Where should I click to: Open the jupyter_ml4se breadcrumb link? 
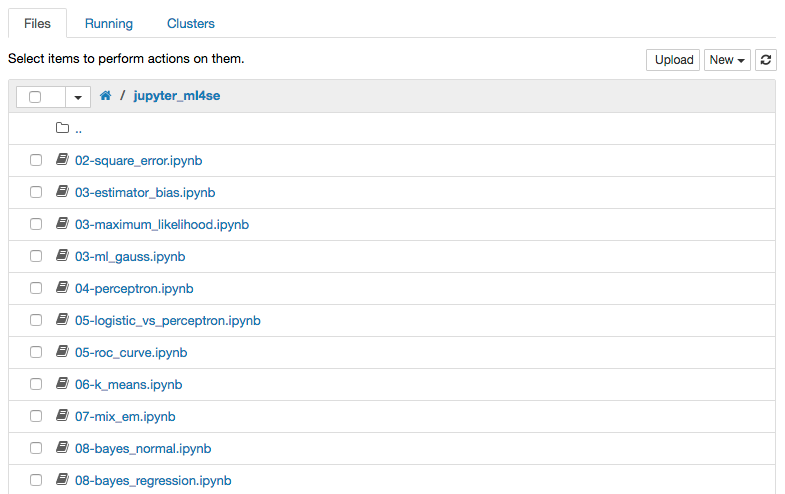tap(177, 96)
